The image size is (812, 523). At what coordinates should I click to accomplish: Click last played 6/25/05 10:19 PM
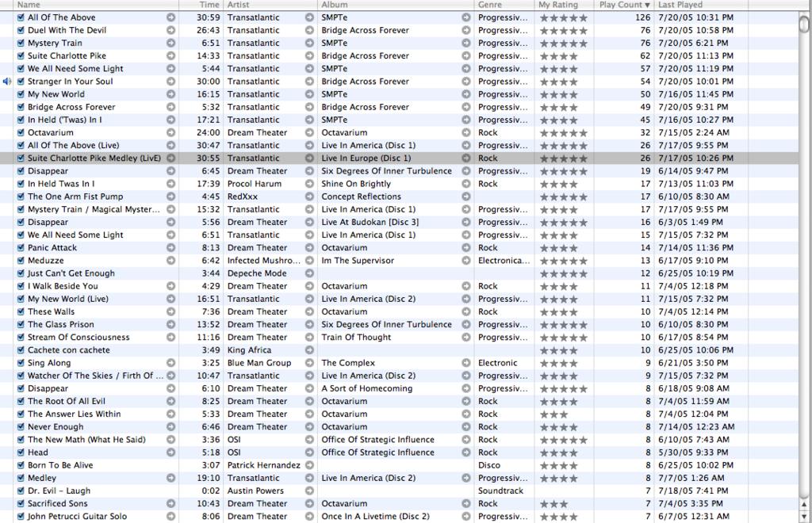click(696, 273)
